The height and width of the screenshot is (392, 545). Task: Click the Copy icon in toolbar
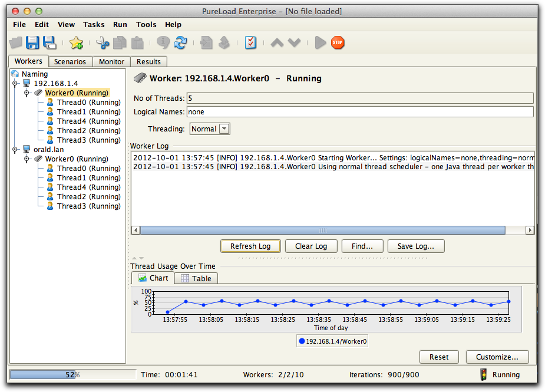[120, 43]
